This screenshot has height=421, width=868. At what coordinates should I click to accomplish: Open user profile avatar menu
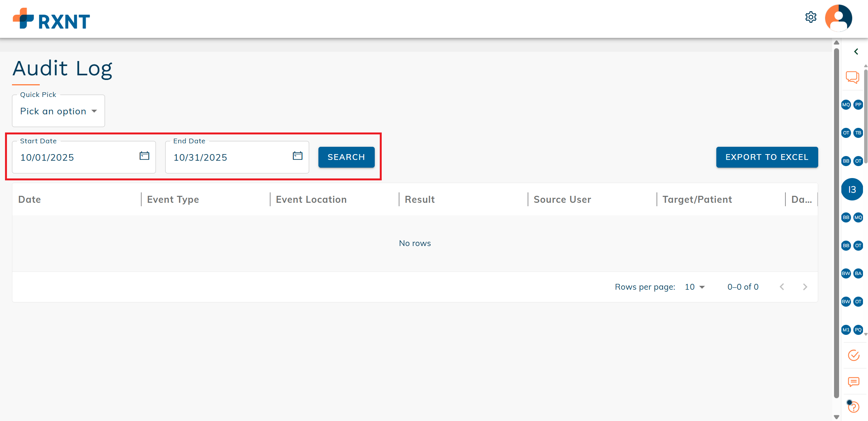[x=838, y=18]
